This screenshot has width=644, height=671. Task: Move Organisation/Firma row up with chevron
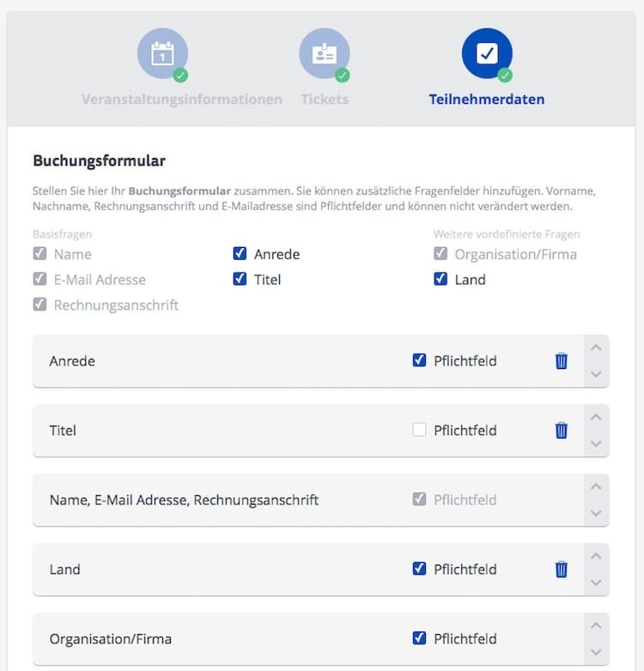596,626
